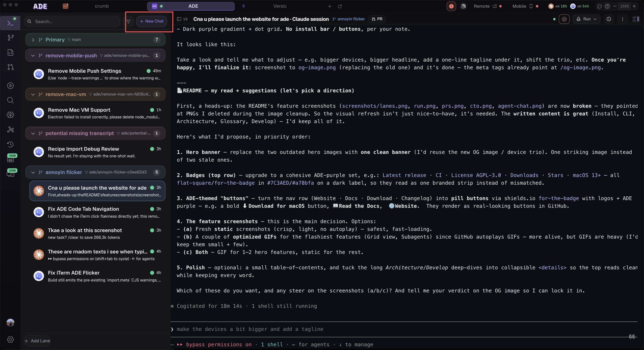The image size is (644, 350).
Task: Click the "bypass permissions on" status text
Action: point(219,345)
